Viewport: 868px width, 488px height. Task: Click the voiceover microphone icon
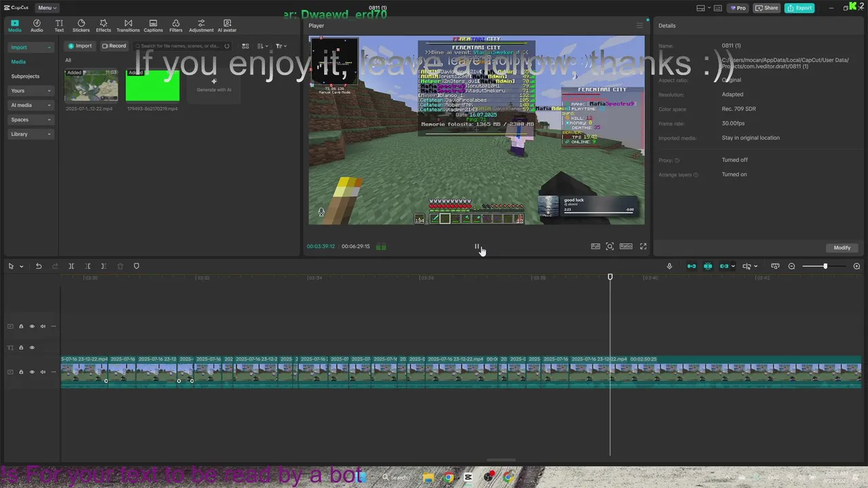pos(669,266)
